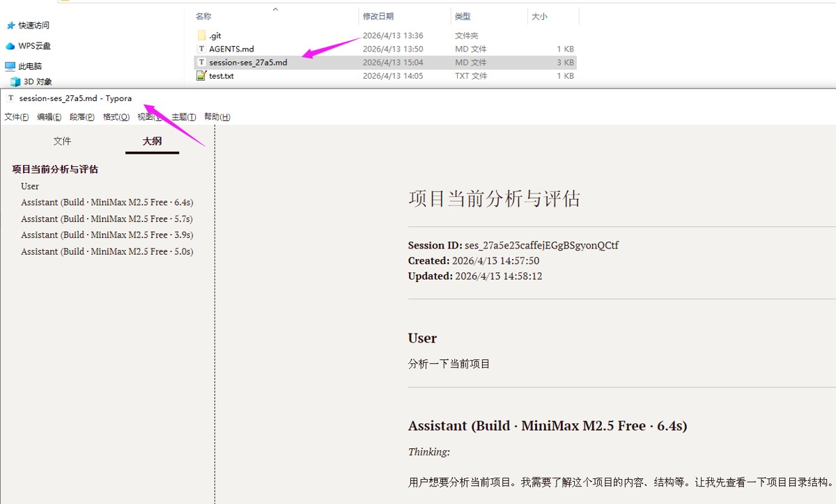Click the 文件夹 type cell of .git

[467, 36]
